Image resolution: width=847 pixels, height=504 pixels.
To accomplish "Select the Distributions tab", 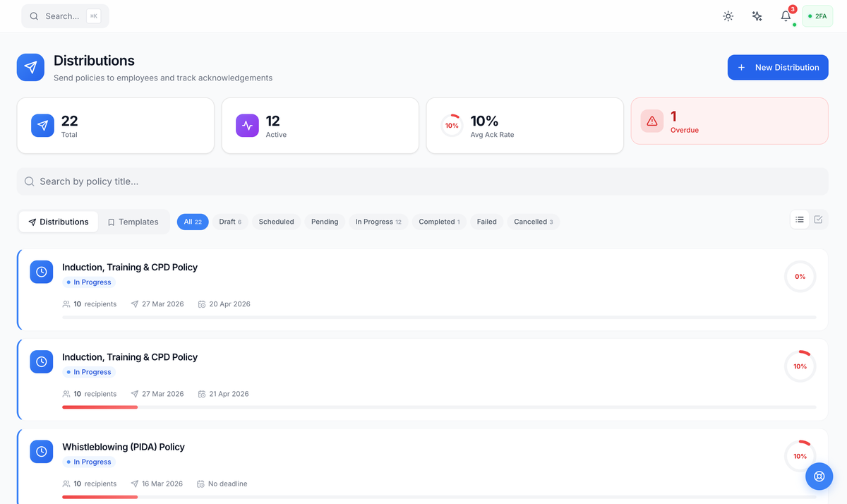I will tap(59, 222).
